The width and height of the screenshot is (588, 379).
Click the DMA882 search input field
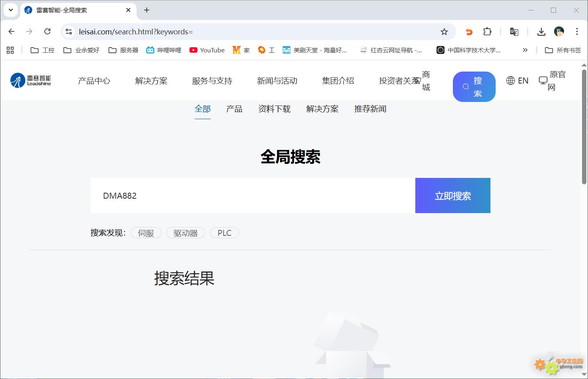click(x=253, y=195)
